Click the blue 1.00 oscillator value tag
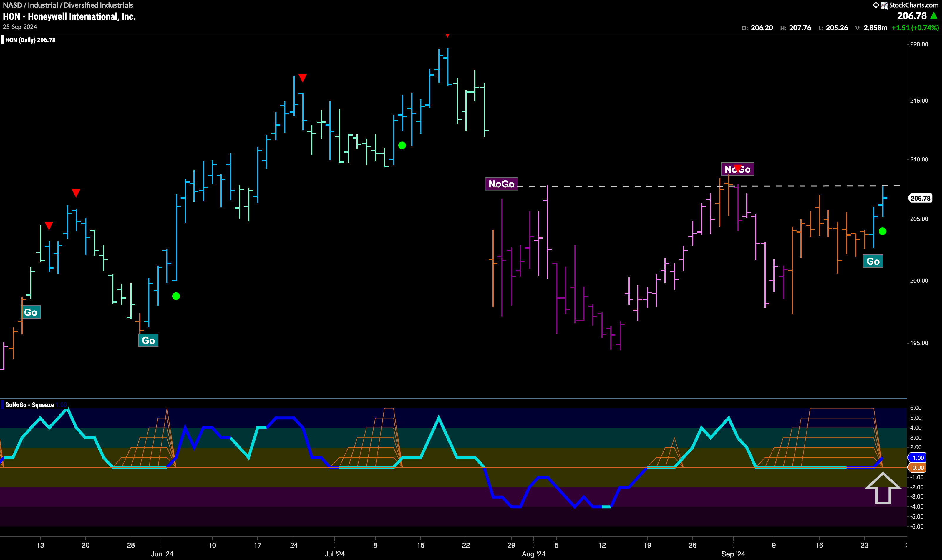 point(918,458)
